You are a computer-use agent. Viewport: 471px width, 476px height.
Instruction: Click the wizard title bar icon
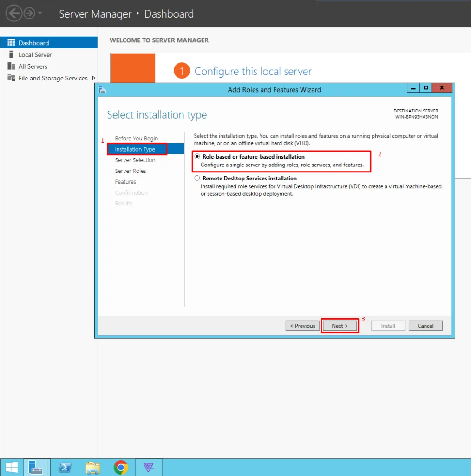pos(103,89)
